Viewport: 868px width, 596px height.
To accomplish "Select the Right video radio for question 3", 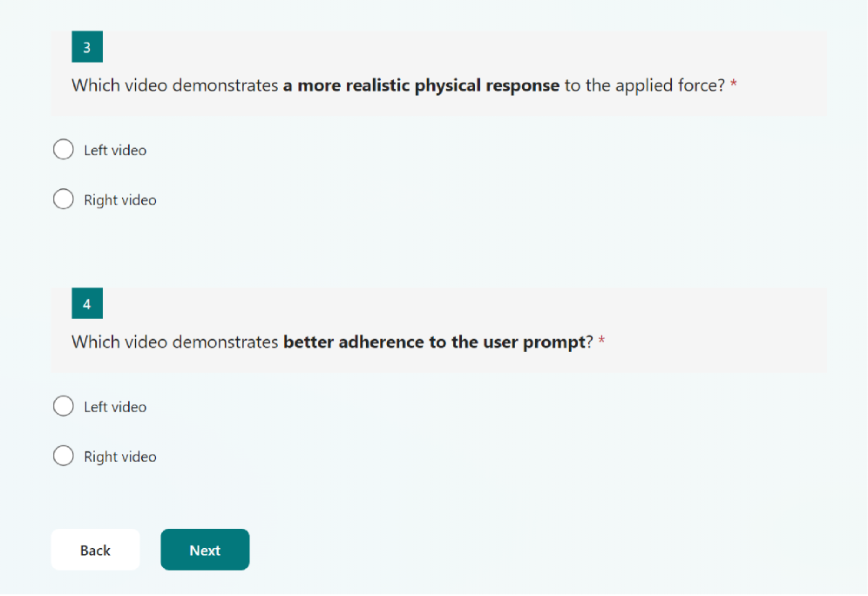I will coord(64,200).
